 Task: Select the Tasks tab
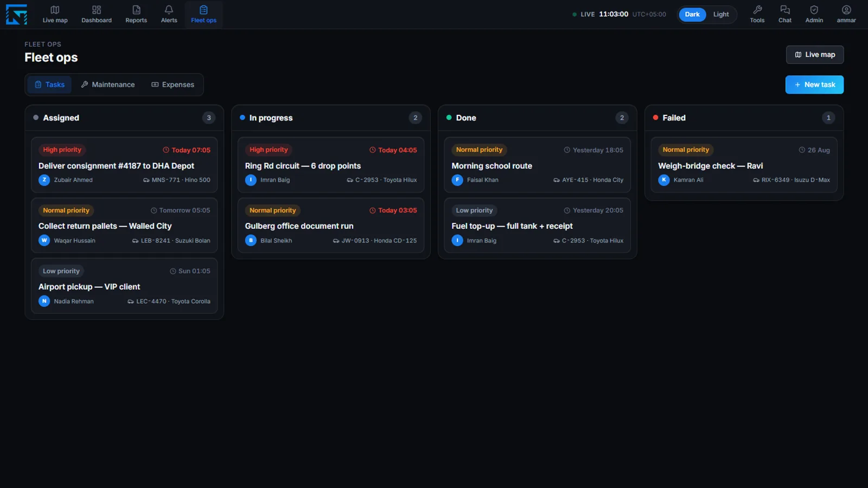pyautogui.click(x=49, y=85)
